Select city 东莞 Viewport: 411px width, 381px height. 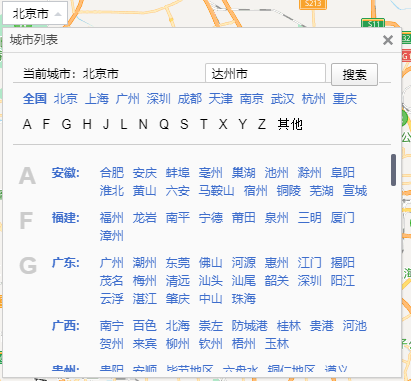[178, 263]
